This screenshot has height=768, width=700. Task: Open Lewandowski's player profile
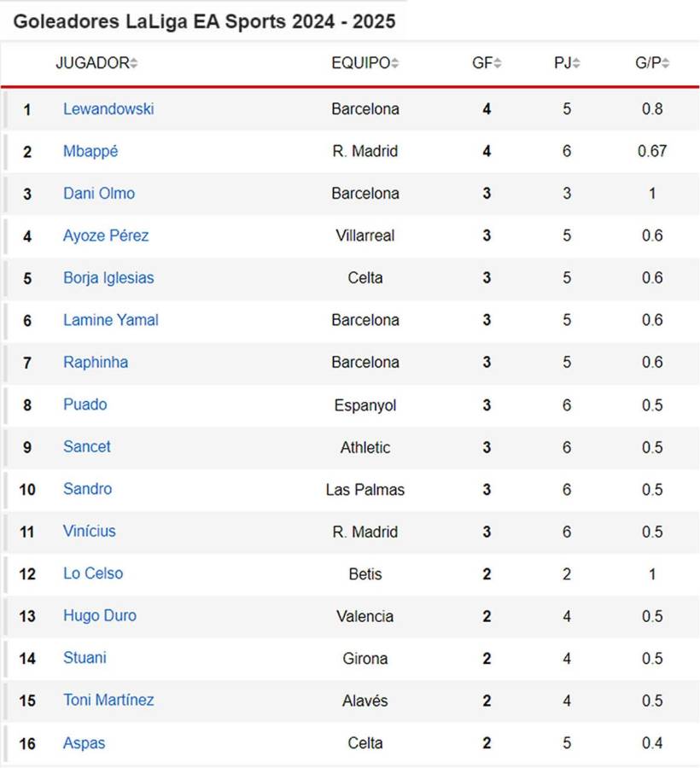108,108
